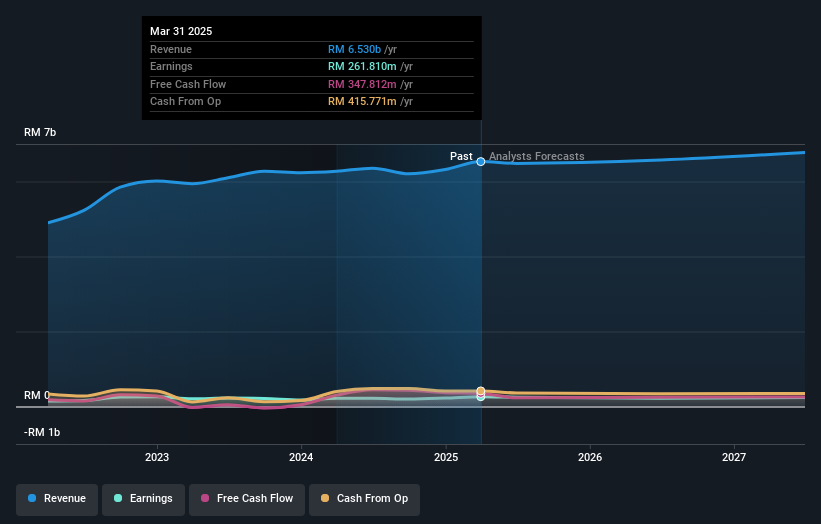Select the 2024 x-axis label

(x=301, y=458)
